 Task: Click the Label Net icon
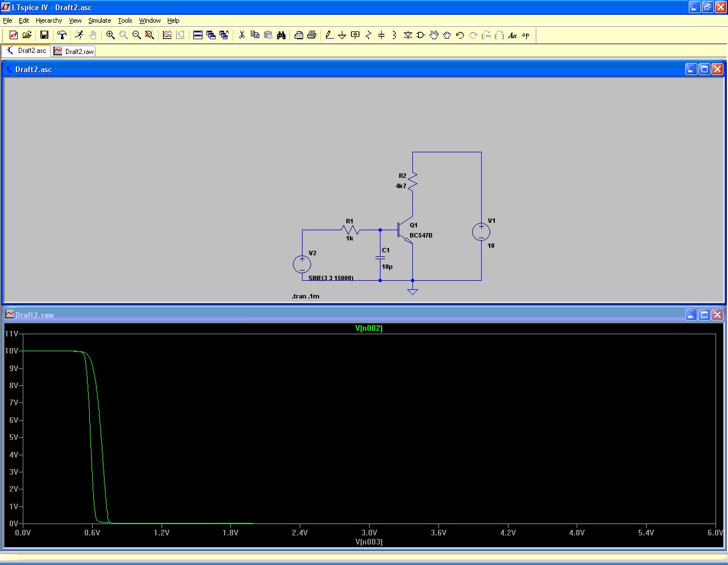(355, 35)
